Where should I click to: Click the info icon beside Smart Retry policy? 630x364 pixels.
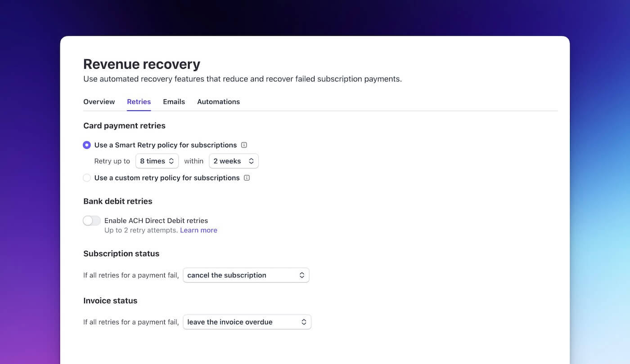point(243,145)
